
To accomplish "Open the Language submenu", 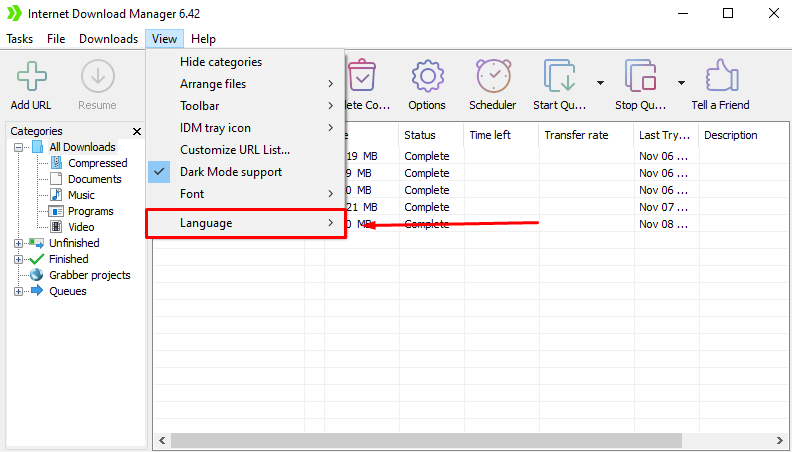I will tap(245, 223).
